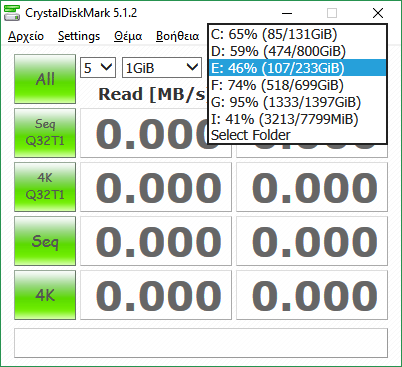Screen dimensions: 402x367
Task: Close the CrystalDiskMark window
Action: point(378,13)
